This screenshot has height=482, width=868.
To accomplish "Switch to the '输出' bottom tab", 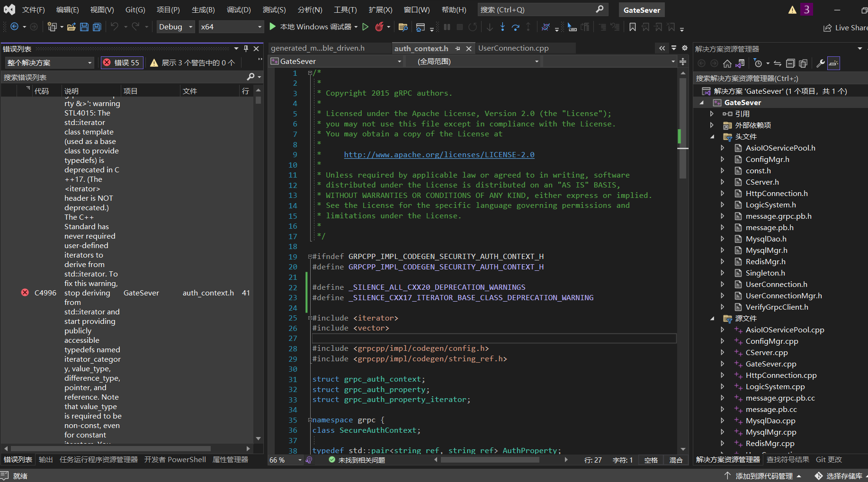I will 45,459.
